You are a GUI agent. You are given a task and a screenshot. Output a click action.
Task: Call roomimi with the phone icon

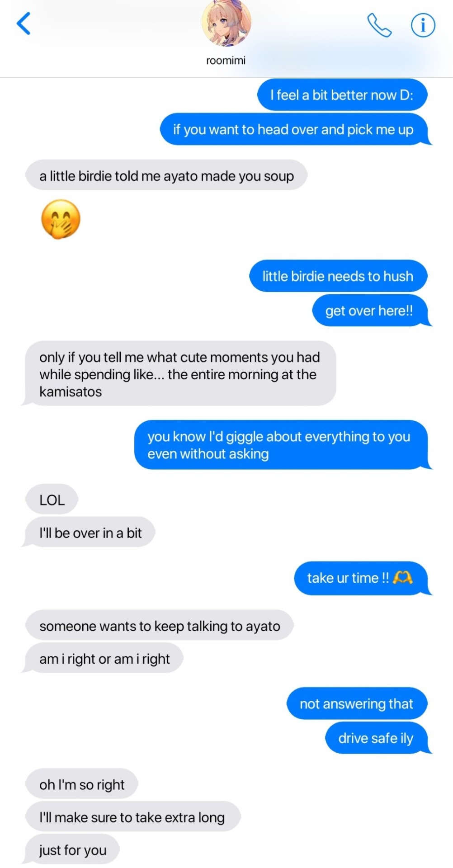tap(379, 25)
